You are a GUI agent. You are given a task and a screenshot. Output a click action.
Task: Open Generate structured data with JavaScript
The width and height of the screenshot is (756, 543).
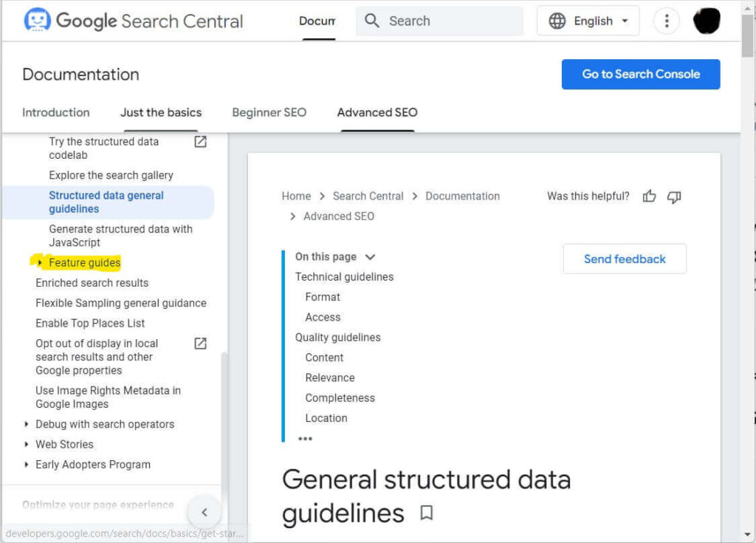[x=120, y=236]
